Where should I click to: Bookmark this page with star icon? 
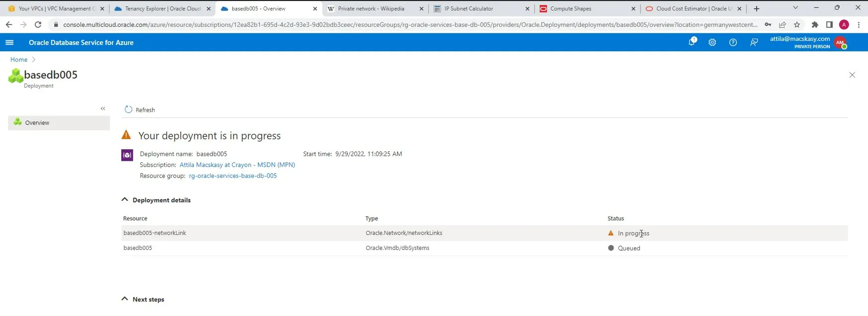pos(797,24)
